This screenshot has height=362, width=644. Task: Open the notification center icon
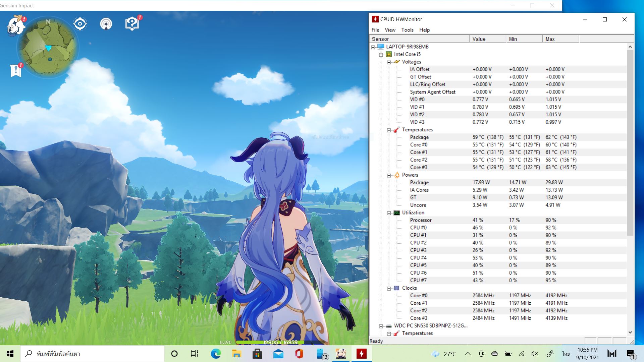click(630, 354)
